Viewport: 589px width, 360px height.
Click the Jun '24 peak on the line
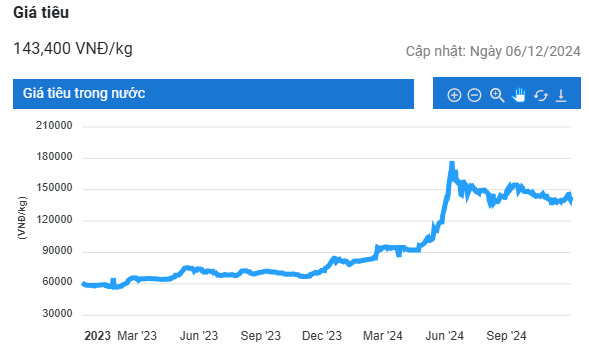coord(452,163)
